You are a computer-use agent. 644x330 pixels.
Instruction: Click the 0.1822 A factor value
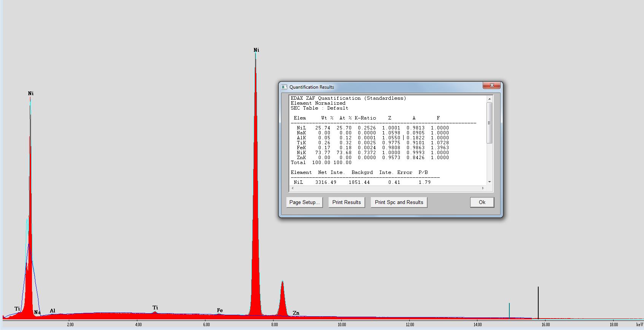[x=415, y=138]
